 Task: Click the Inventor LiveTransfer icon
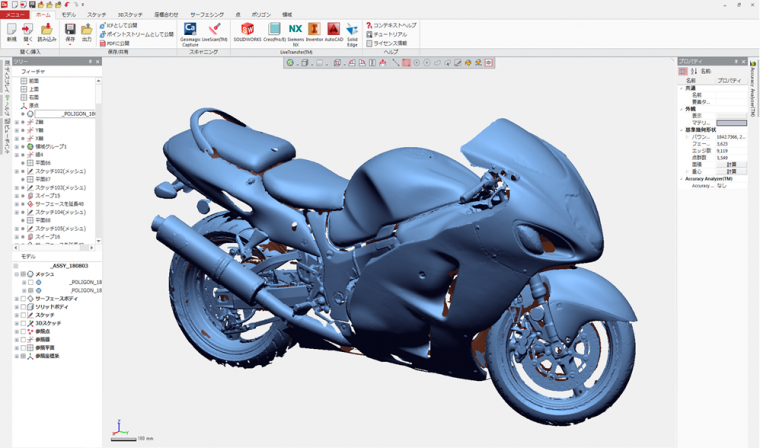313,31
